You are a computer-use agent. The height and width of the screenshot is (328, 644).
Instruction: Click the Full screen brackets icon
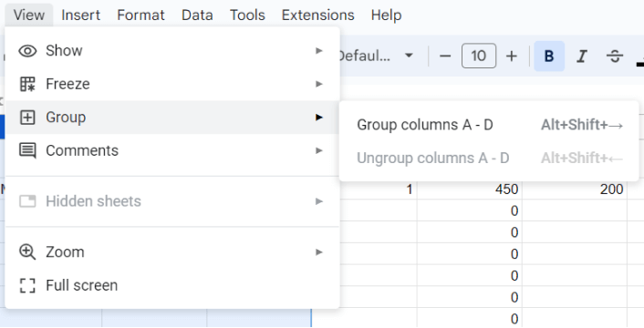coord(27,285)
